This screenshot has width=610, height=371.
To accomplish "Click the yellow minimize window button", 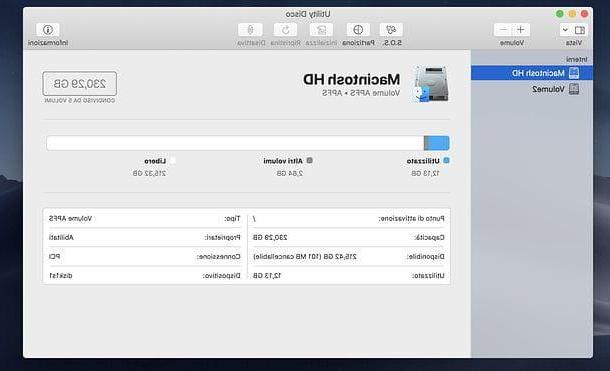I will click(x=572, y=14).
